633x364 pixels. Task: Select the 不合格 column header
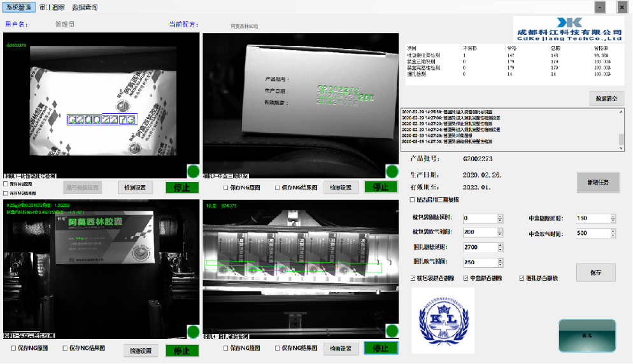point(470,48)
